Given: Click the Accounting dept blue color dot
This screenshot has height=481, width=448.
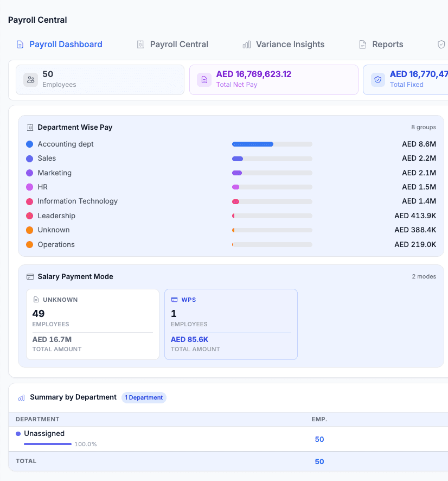Looking at the screenshot, I should [30, 144].
